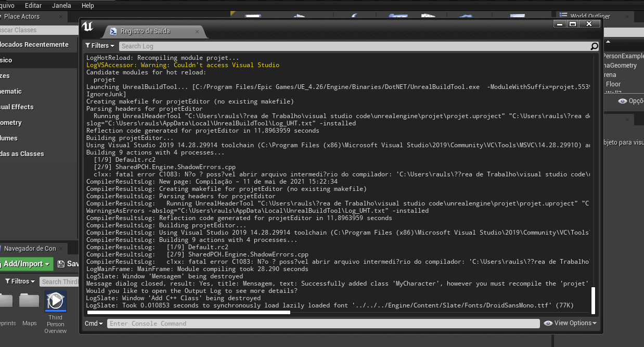Select the Navegador de Conteúdo tab

[x=34, y=249]
